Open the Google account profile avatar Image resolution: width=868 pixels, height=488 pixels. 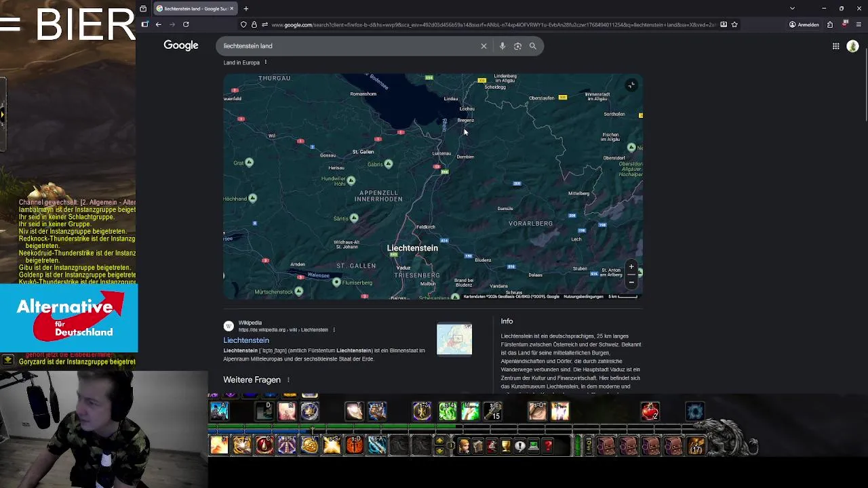pos(852,46)
